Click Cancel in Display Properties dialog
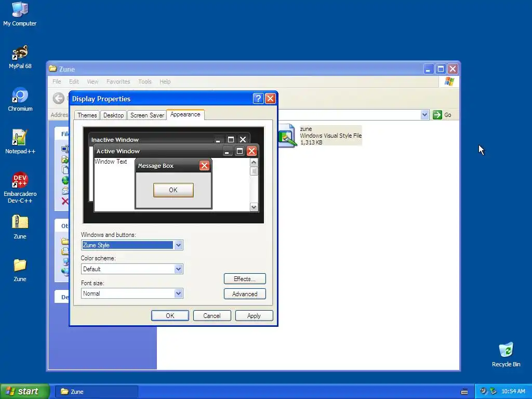Screen dimensions: 532x399 [x=212, y=315]
